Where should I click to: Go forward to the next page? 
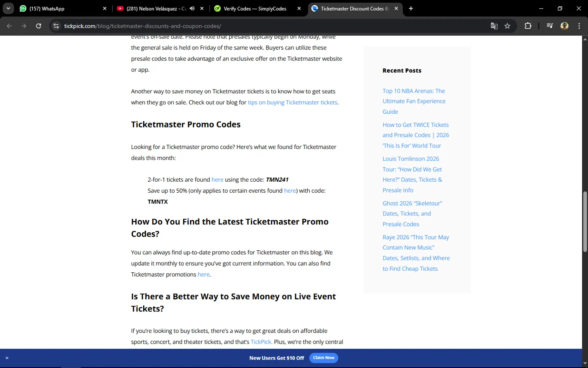(24, 26)
